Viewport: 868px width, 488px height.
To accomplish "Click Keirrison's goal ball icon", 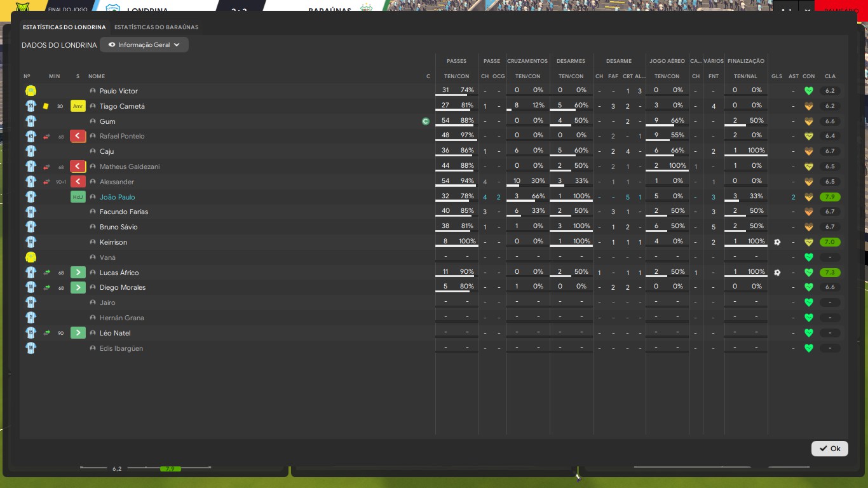I will click(x=777, y=242).
